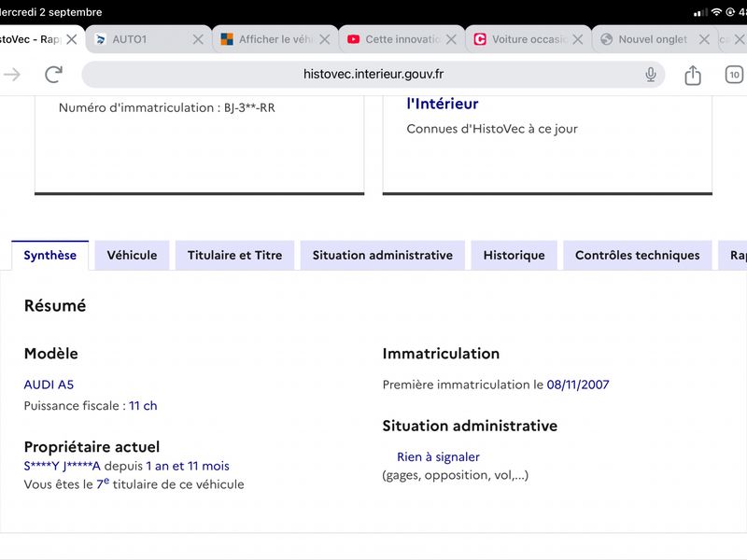This screenshot has height=560, width=747.
Task: Click the l'Intérieur heading link
Action: 442,104
